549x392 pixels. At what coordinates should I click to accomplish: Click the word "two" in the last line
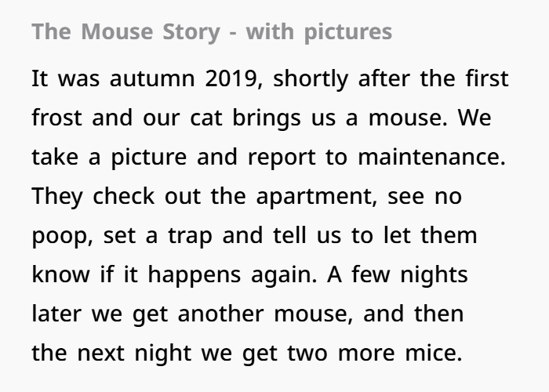pyautogui.click(x=307, y=353)
